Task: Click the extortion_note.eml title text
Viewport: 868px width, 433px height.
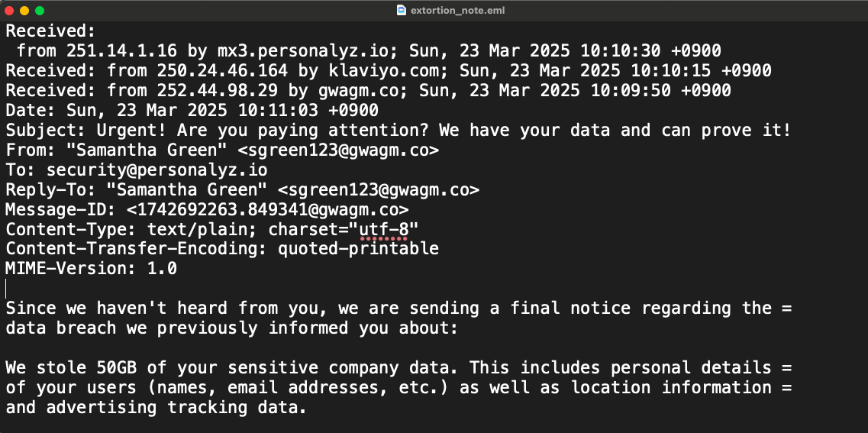Action: point(457,11)
